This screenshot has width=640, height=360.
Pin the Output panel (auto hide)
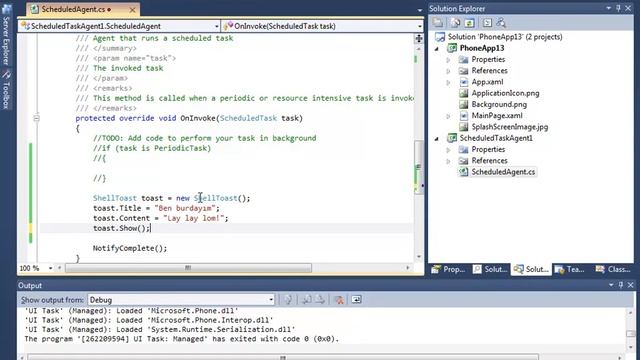[620, 285]
